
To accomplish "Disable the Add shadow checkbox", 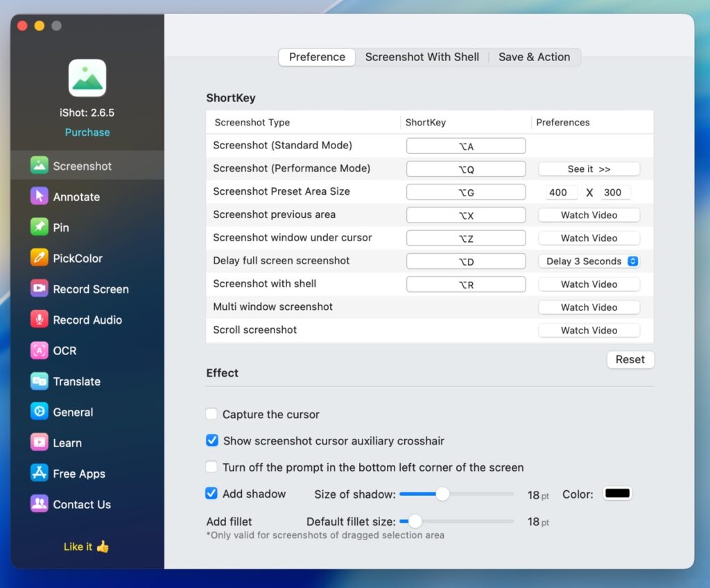I will pos(212,494).
